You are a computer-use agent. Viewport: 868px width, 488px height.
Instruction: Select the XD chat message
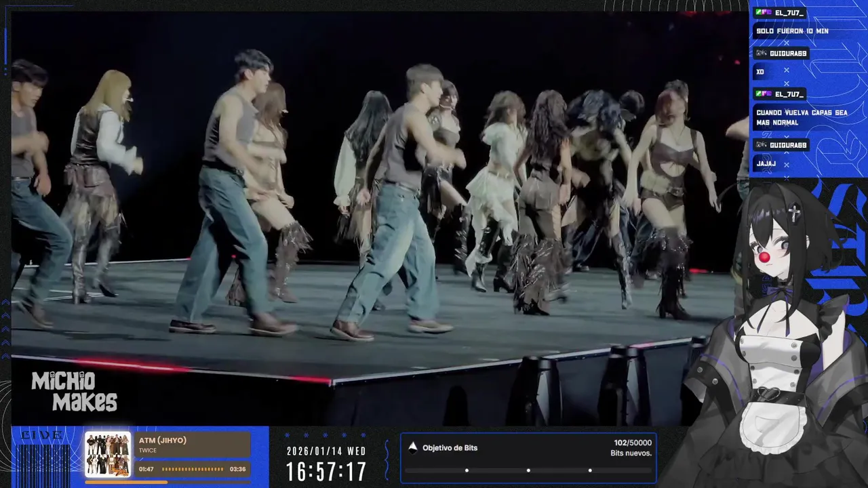pos(760,72)
